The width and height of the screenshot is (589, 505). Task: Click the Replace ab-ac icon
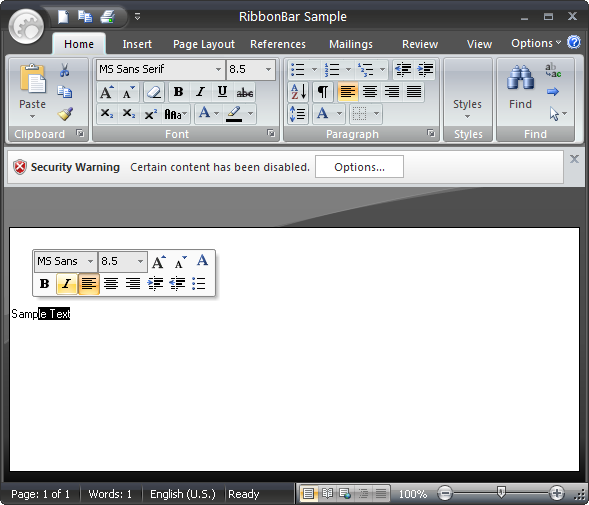click(x=553, y=70)
